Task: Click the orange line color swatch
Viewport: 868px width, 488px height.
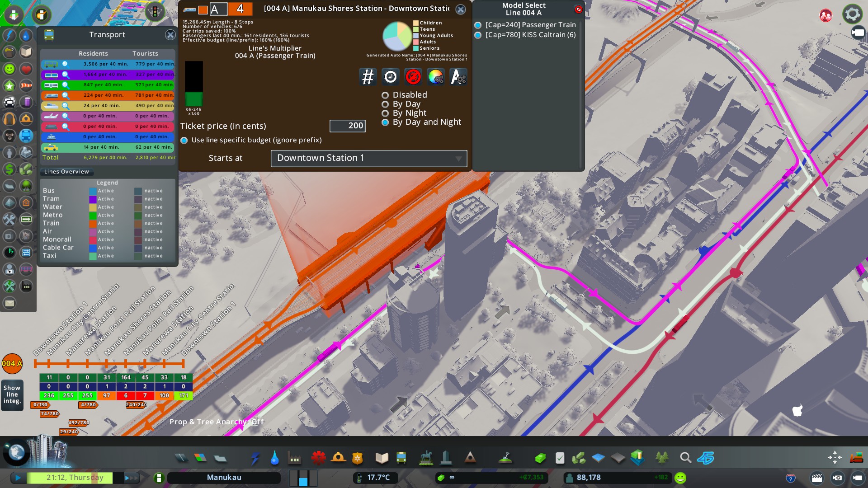Action: click(203, 9)
